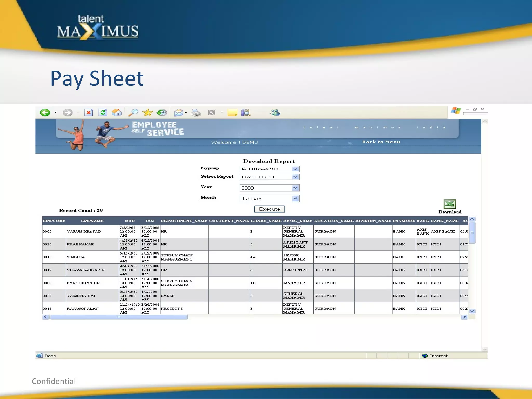This screenshot has height=399, width=532.
Task: Click the Excel Download icon
Action: pos(450,204)
